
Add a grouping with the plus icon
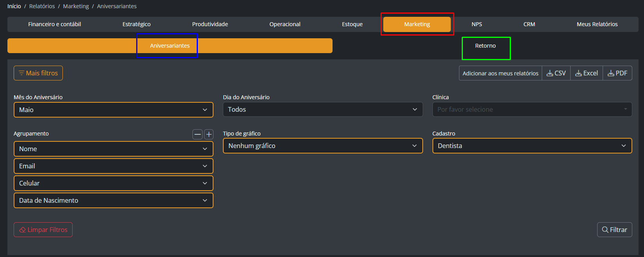(209, 134)
